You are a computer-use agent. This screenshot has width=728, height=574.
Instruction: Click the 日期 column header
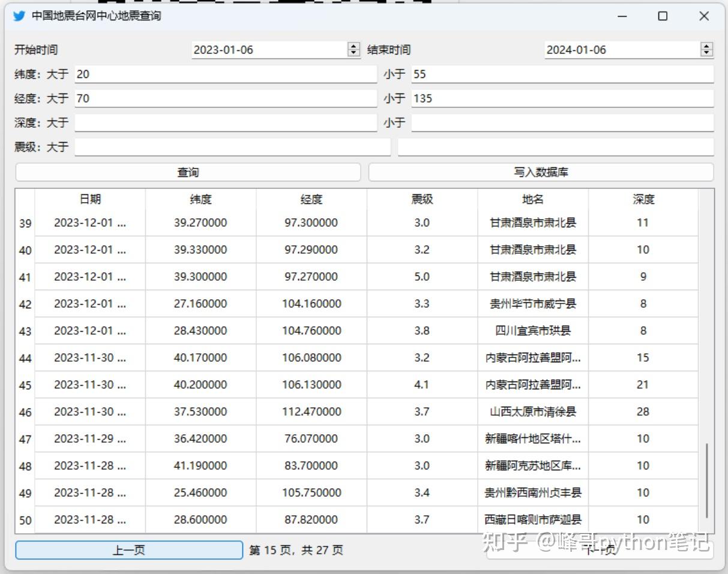pos(90,199)
